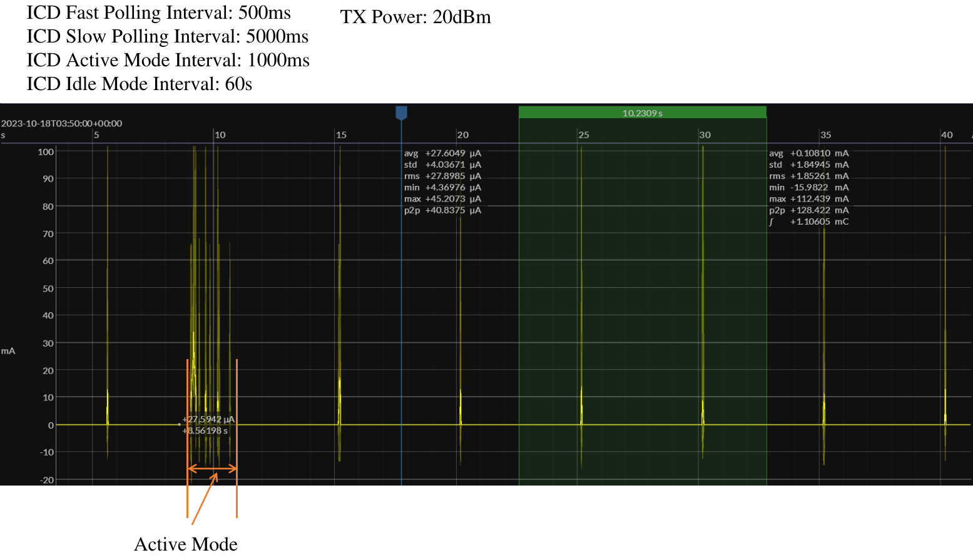
Task: Click the timestamp 2023-10-18T03:50:00+00:00
Action: 61,124
